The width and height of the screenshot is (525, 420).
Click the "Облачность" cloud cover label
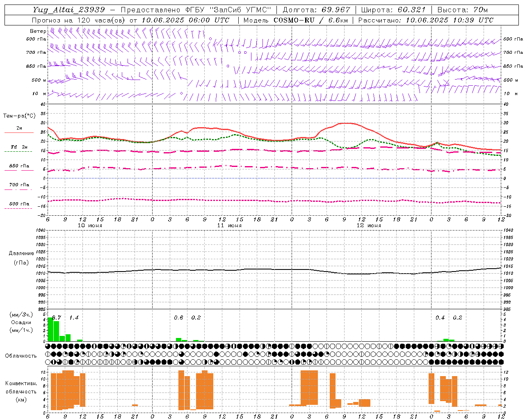(21, 356)
